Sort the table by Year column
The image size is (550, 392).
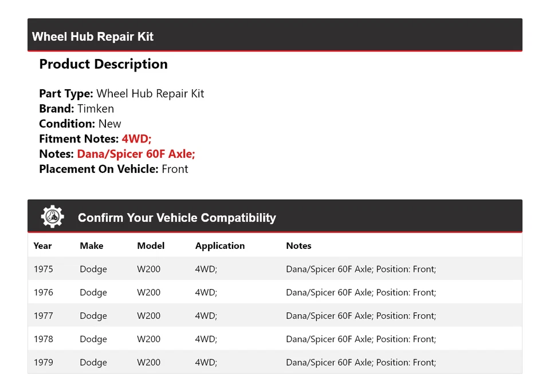(x=42, y=246)
